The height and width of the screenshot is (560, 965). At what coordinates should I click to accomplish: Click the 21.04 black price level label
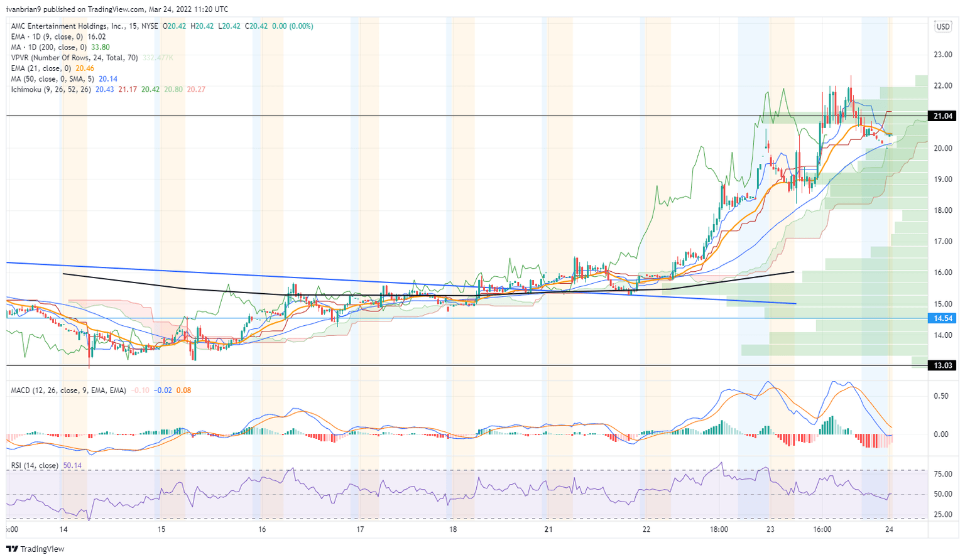click(944, 116)
